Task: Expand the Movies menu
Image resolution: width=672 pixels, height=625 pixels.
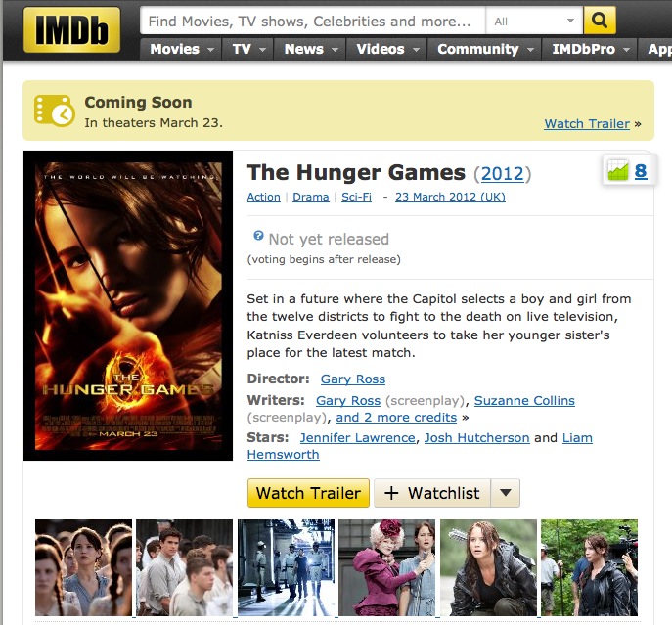Action: click(181, 49)
